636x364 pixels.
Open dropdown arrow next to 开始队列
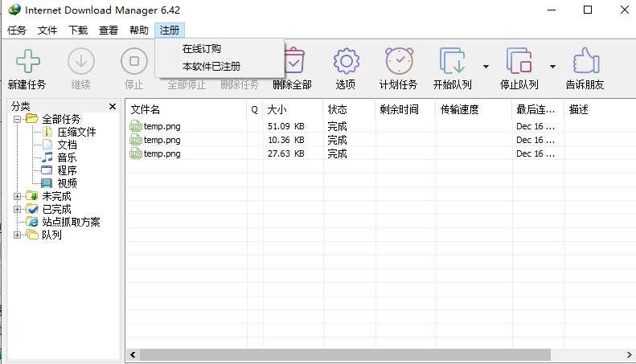pos(486,67)
